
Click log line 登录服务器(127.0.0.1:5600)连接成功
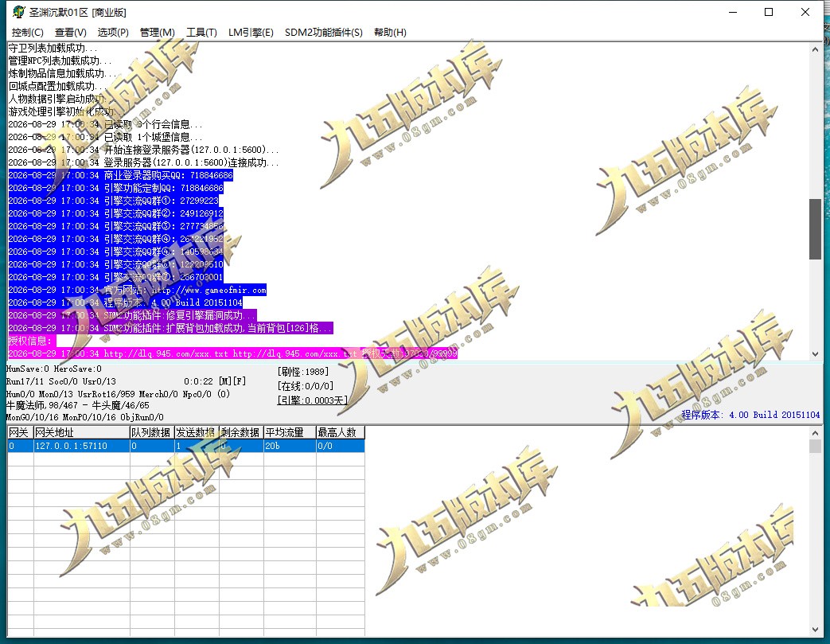[x=143, y=162]
